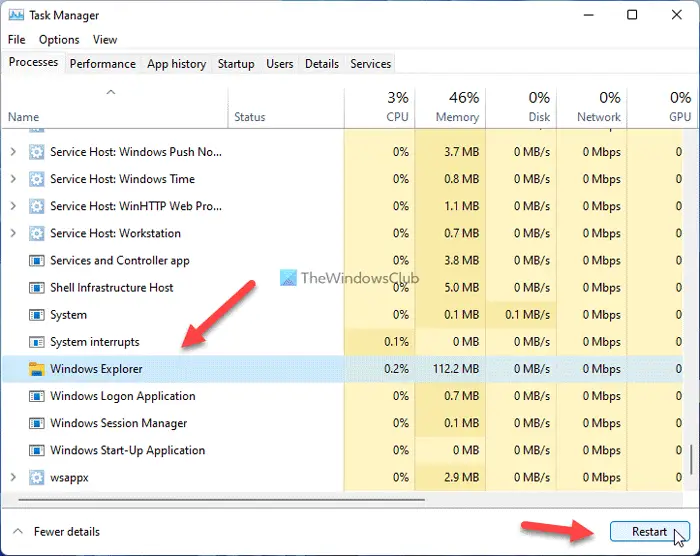Click 5.0 MB memory for Shell Infrastructure Host

pyautogui.click(x=461, y=288)
